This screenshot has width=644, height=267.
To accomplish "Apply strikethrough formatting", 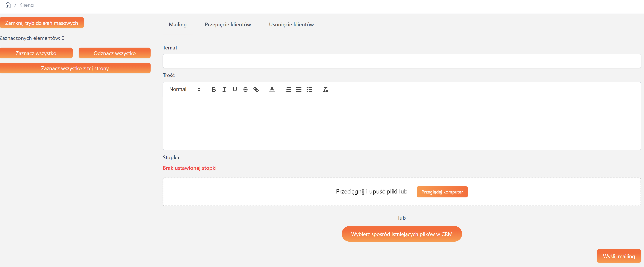I will click(x=245, y=90).
